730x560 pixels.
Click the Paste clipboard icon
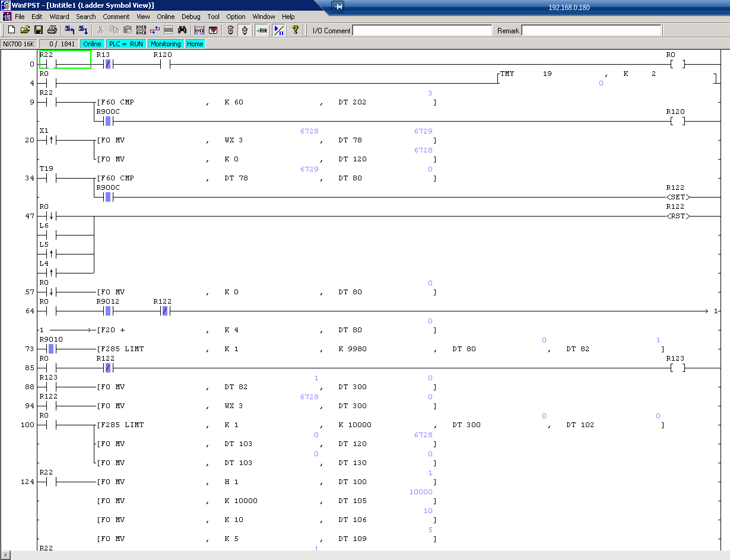pos(128,30)
